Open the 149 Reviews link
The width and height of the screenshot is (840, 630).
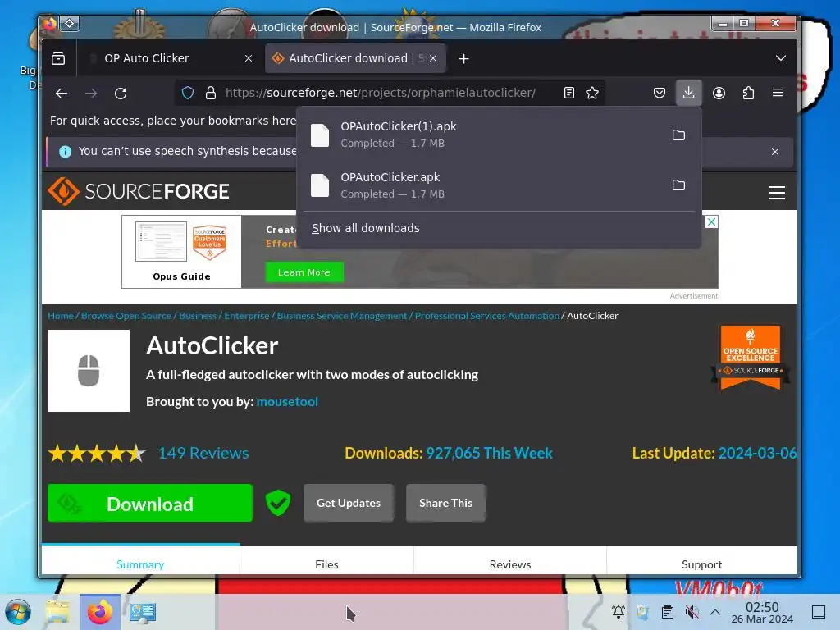203,453
